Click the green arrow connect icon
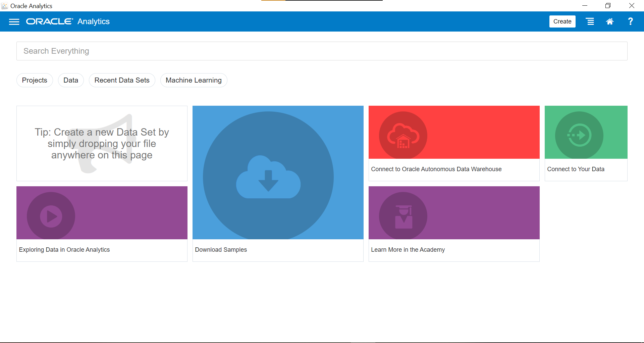This screenshot has width=644, height=343. click(x=579, y=135)
